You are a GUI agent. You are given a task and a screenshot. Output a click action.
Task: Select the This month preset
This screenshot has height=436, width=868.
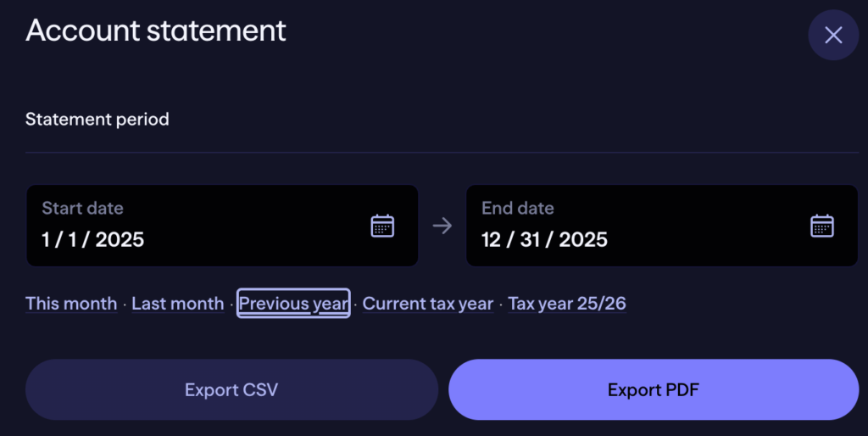click(71, 304)
